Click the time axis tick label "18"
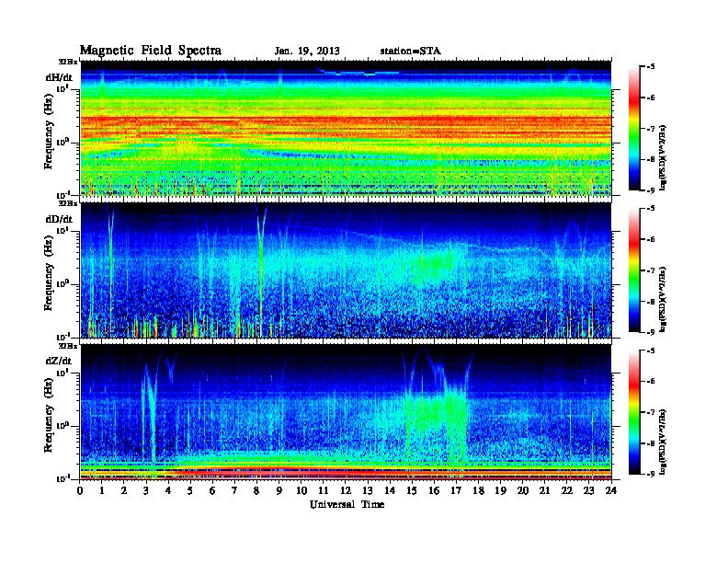The image size is (728, 563). pyautogui.click(x=478, y=491)
